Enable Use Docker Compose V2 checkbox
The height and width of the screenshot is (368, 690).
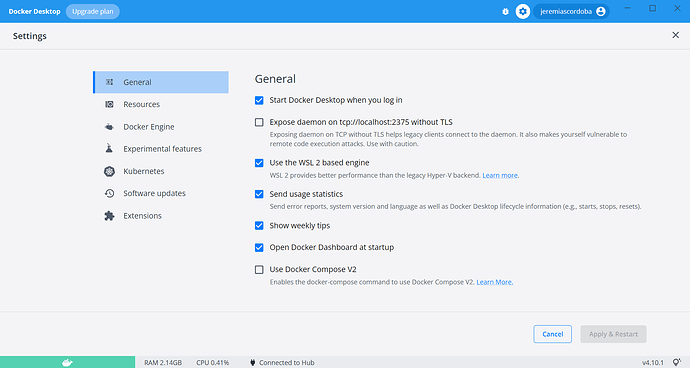pyautogui.click(x=259, y=269)
